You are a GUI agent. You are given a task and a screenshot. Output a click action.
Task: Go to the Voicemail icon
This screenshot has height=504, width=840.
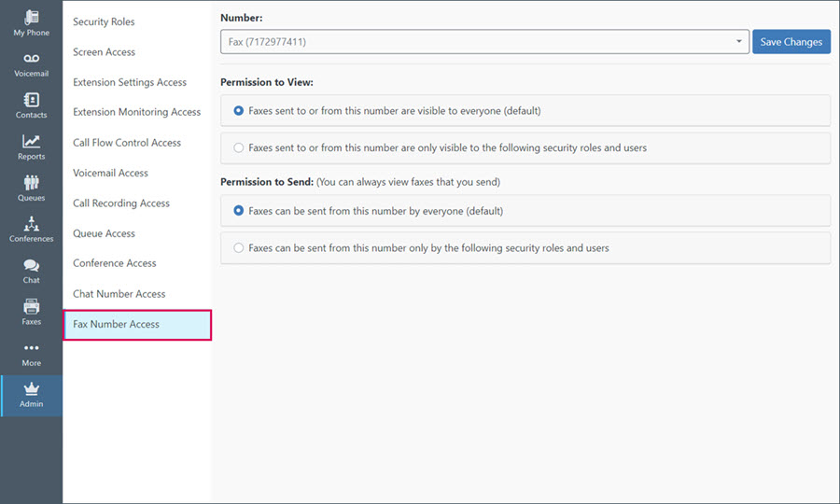(31, 59)
